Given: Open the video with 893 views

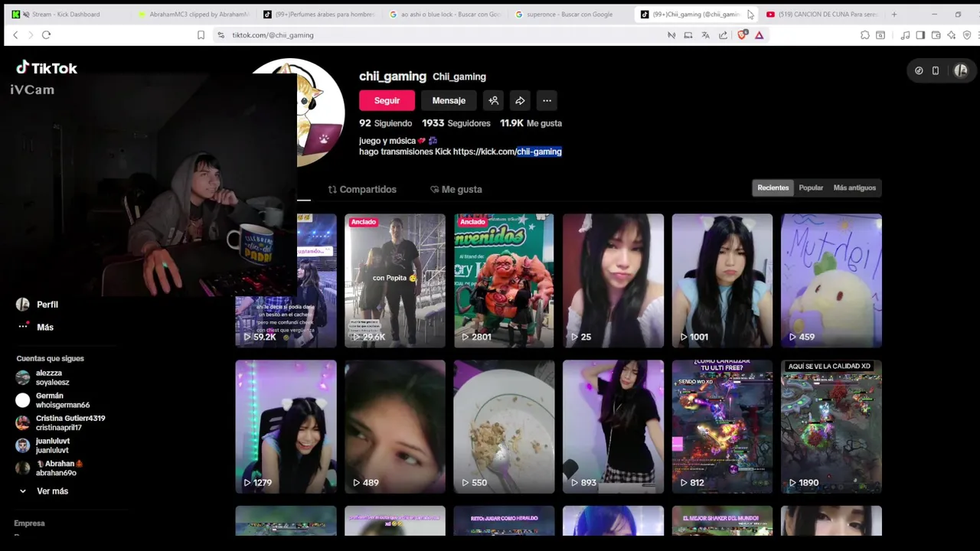Looking at the screenshot, I should (x=613, y=427).
